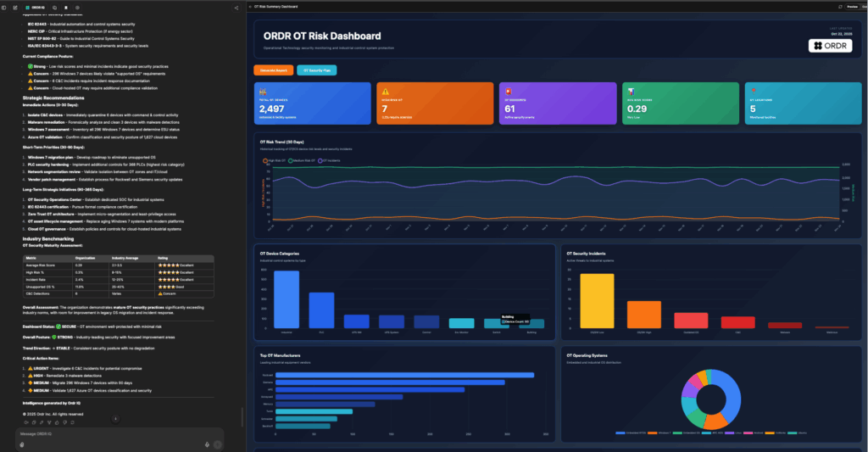The height and width of the screenshot is (452, 868).
Task: Open the ORDR IQ tab
Action: (x=38, y=7)
